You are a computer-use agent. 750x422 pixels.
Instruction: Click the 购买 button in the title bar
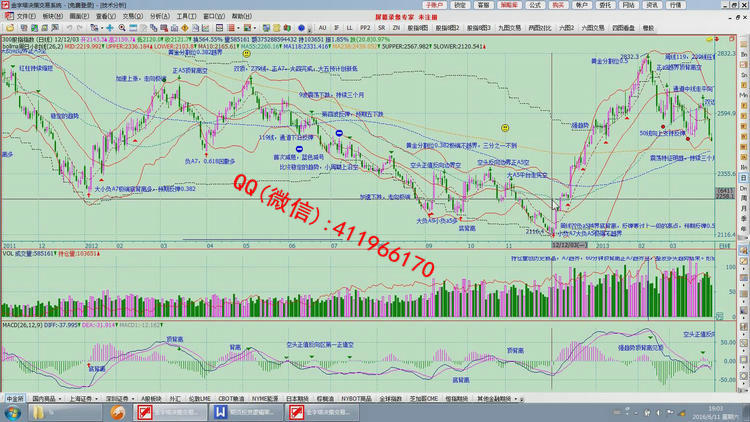coord(558,5)
